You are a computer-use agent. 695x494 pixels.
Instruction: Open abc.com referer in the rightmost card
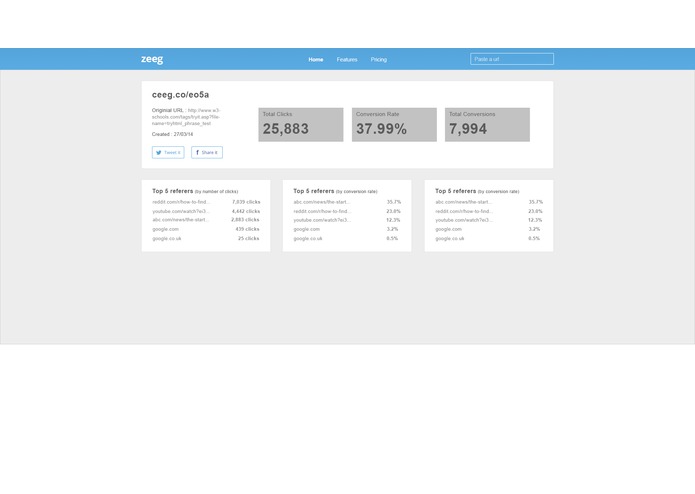(x=463, y=202)
